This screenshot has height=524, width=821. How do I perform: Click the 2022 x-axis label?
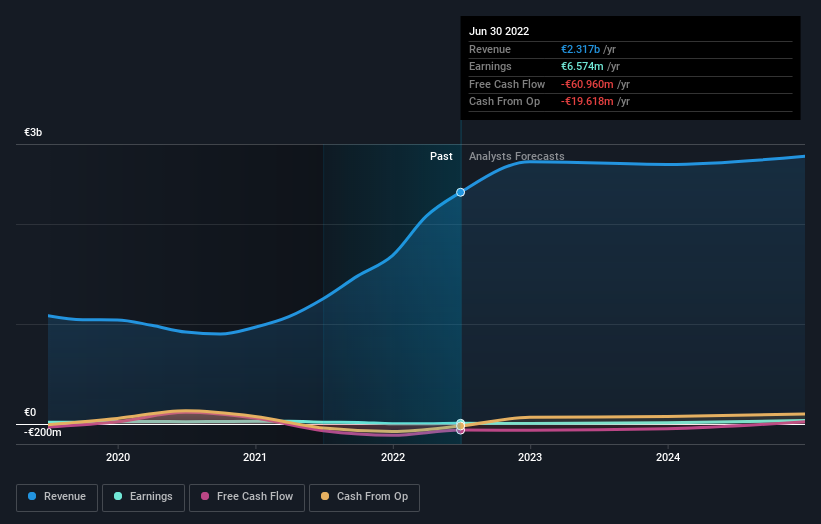(393, 457)
